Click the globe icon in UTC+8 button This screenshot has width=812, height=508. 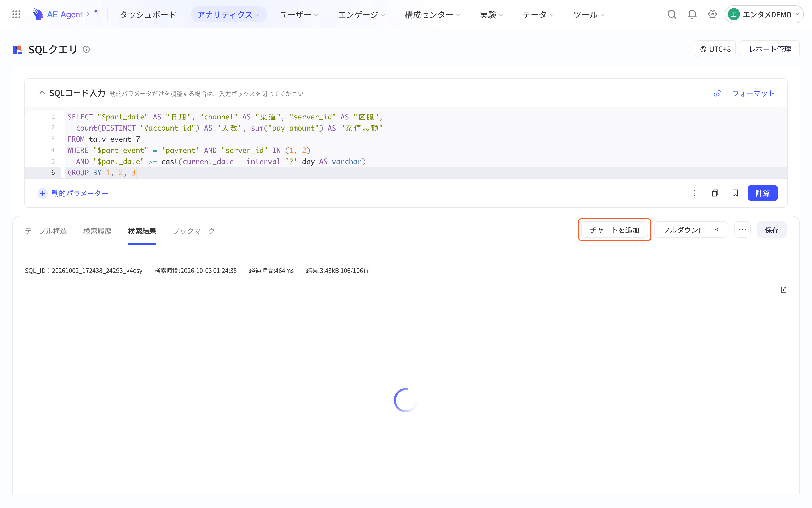(703, 49)
